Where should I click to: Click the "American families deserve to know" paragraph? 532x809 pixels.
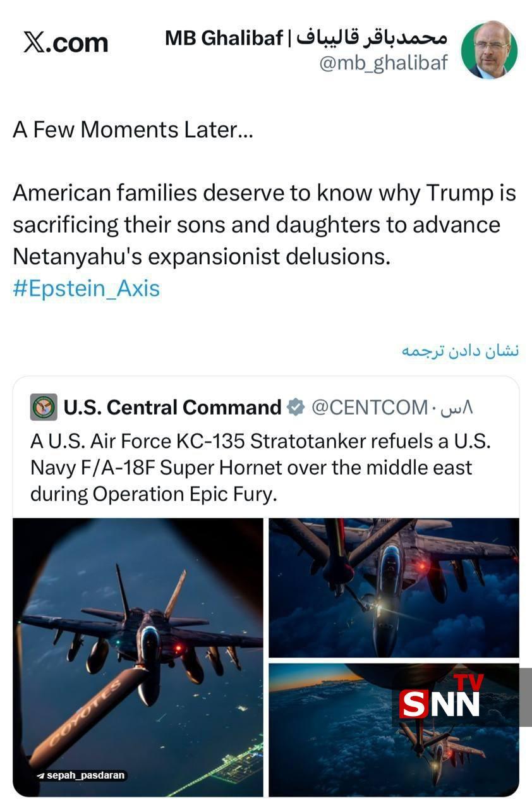264,225
